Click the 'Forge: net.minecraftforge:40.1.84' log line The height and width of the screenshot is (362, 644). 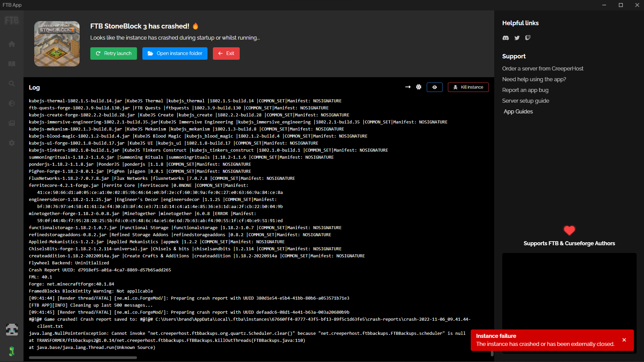point(72,284)
